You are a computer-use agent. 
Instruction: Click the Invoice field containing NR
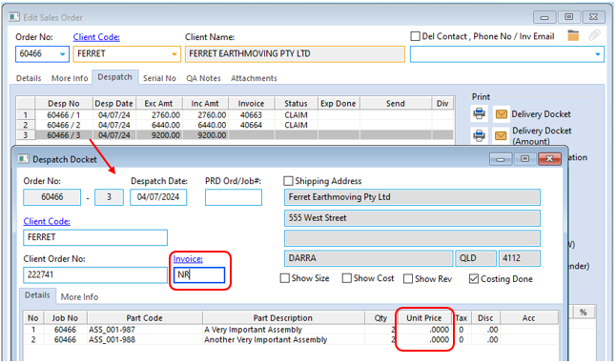(199, 274)
